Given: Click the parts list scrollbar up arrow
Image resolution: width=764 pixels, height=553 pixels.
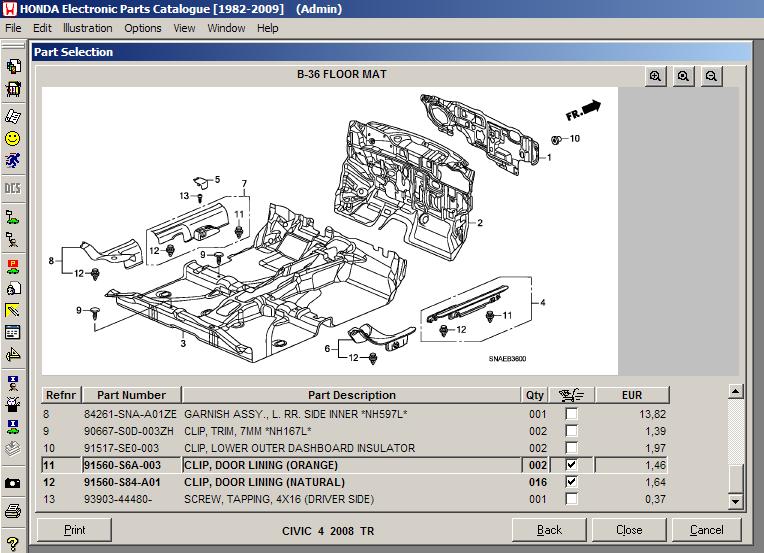Looking at the screenshot, I should click(x=735, y=392).
